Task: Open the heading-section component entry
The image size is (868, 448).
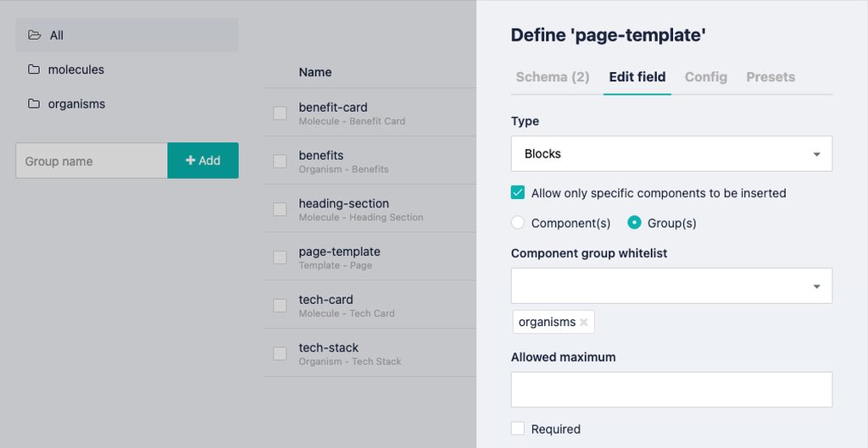Action: pyautogui.click(x=344, y=204)
